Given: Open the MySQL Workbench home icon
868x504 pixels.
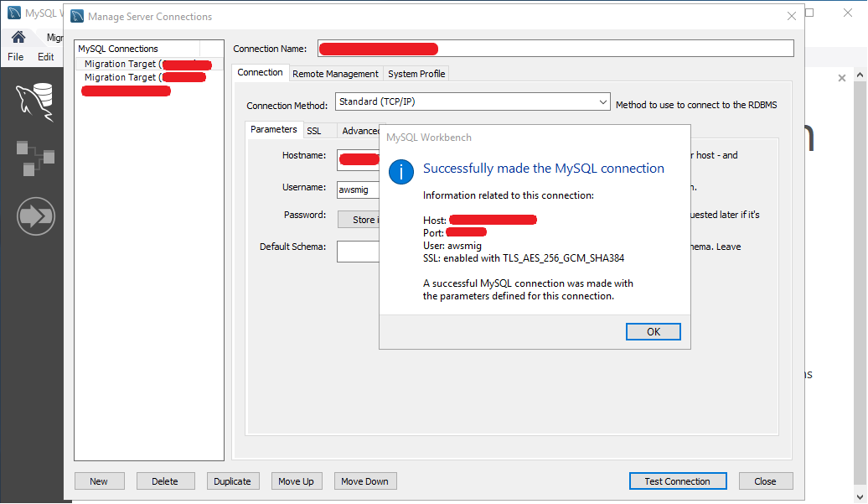Looking at the screenshot, I should [x=18, y=37].
